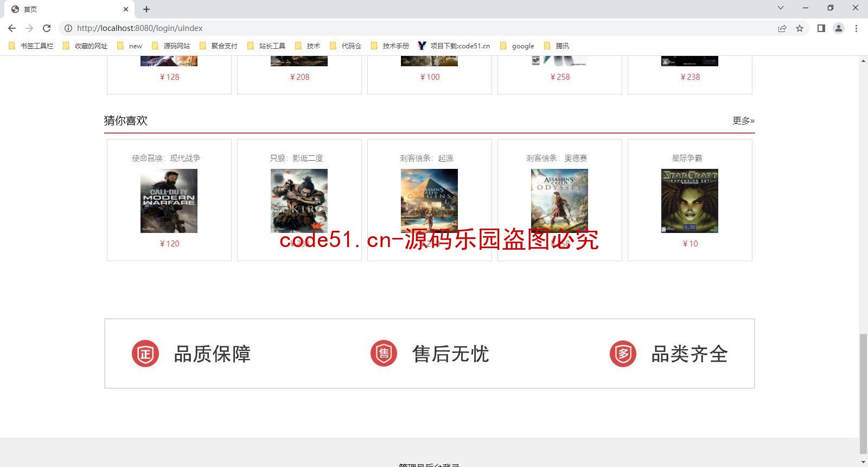Open 技术手册 bookmark folder
The width and height of the screenshot is (868, 467).
(x=391, y=46)
